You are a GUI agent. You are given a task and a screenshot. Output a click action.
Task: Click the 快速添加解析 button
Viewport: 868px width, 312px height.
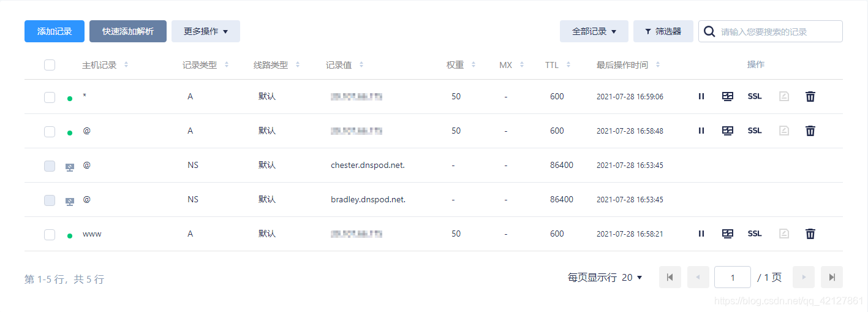[128, 31]
